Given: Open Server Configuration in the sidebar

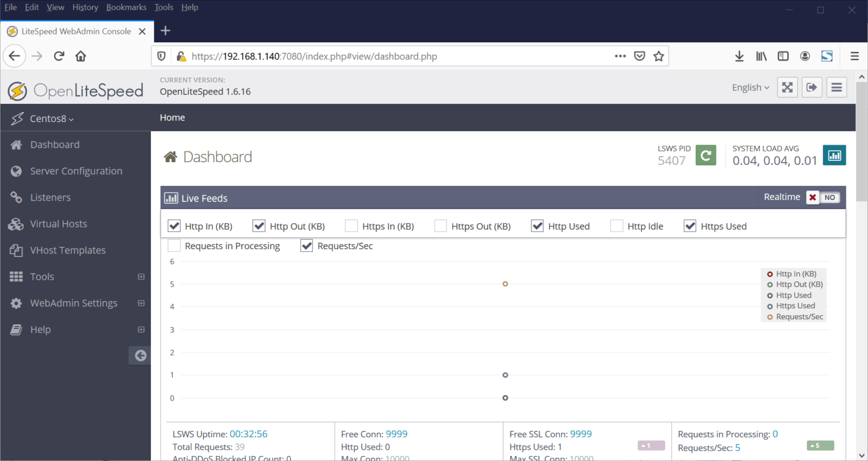Looking at the screenshot, I should click(x=76, y=171).
